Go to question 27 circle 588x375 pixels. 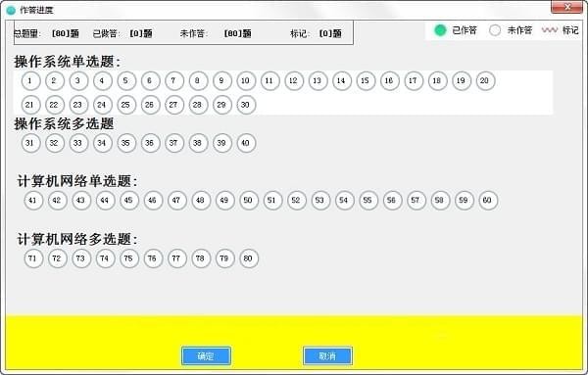click(174, 105)
